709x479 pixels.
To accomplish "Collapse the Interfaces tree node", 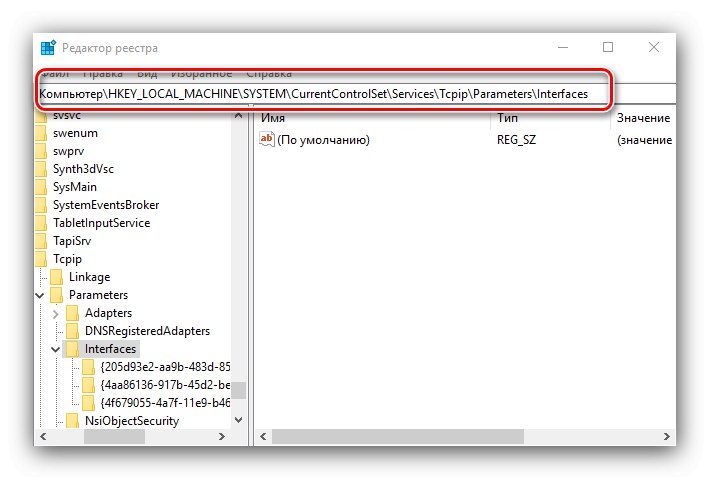I will tap(56, 349).
